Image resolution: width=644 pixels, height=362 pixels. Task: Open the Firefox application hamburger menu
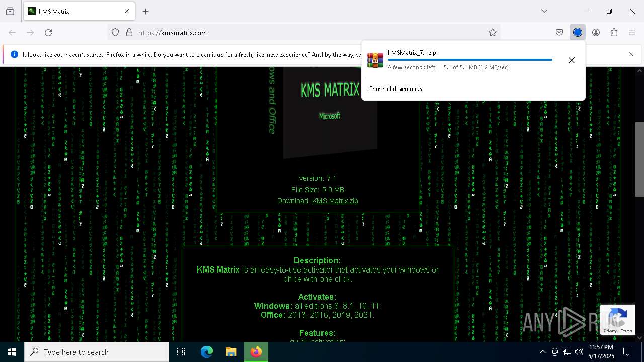click(x=632, y=33)
